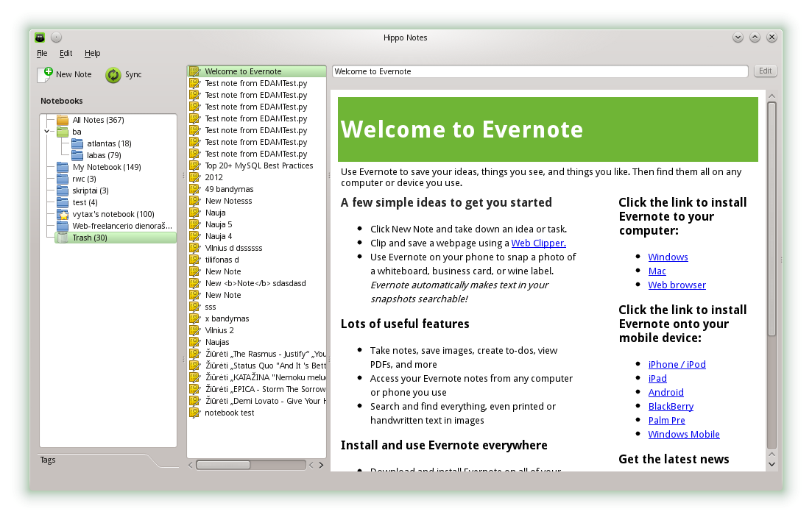Click the ba notebook stack icon

click(63, 132)
